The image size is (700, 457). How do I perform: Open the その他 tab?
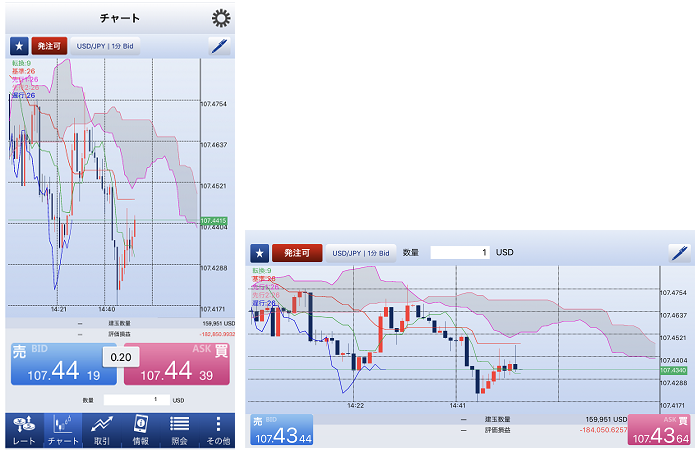[218, 430]
